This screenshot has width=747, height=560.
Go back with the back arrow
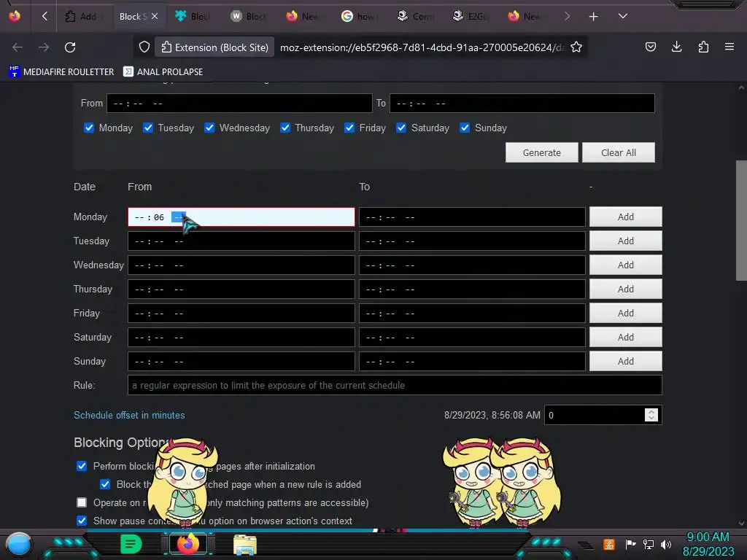pos(18,47)
